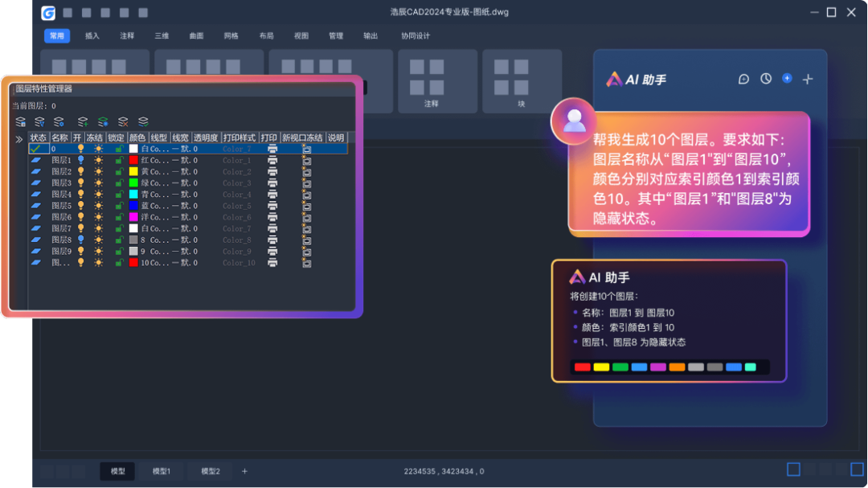Click the print icon for layer 0
Viewport: 868px width, 488px height.
coord(272,149)
